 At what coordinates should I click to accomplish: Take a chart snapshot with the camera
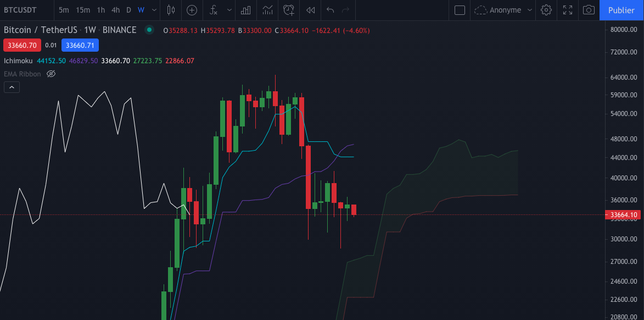pos(589,10)
